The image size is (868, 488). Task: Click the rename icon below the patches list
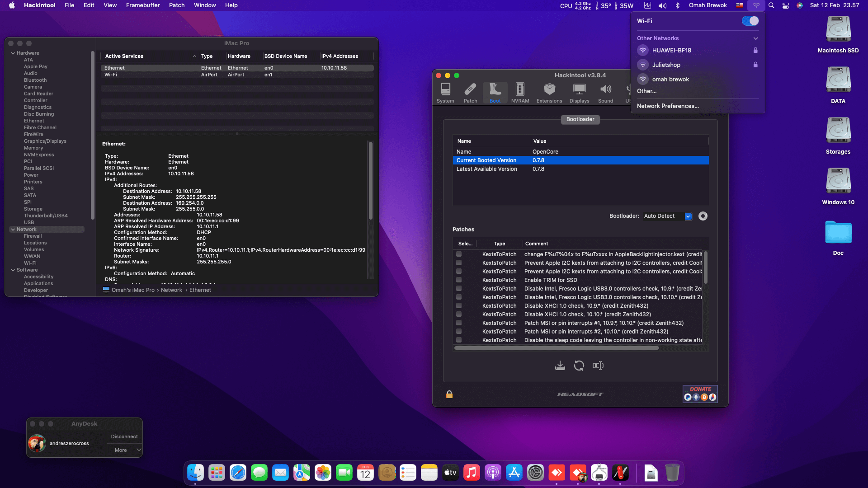598,366
